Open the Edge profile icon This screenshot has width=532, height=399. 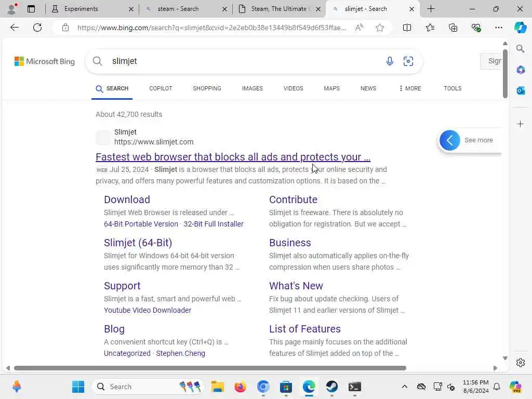point(12,9)
